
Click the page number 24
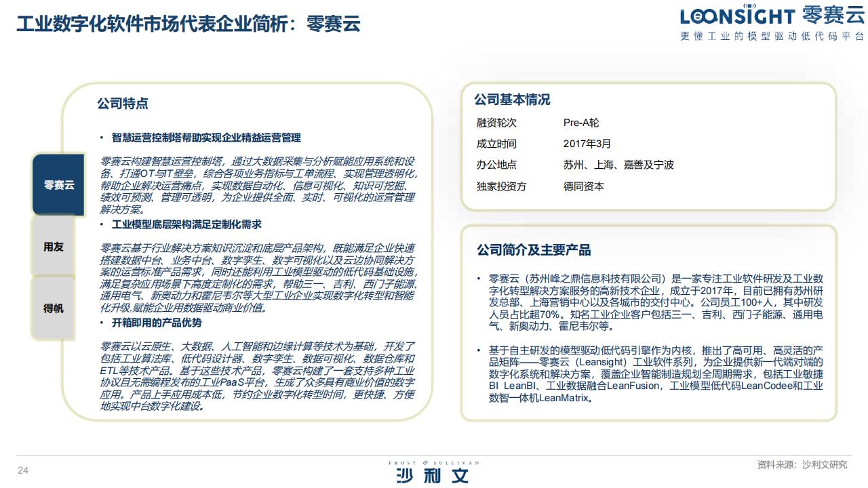point(23,471)
